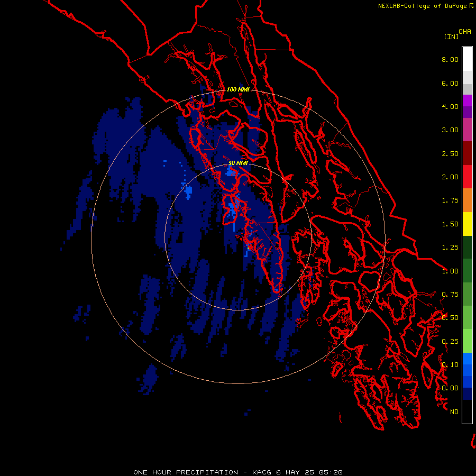Click the ND legend label

point(454,412)
